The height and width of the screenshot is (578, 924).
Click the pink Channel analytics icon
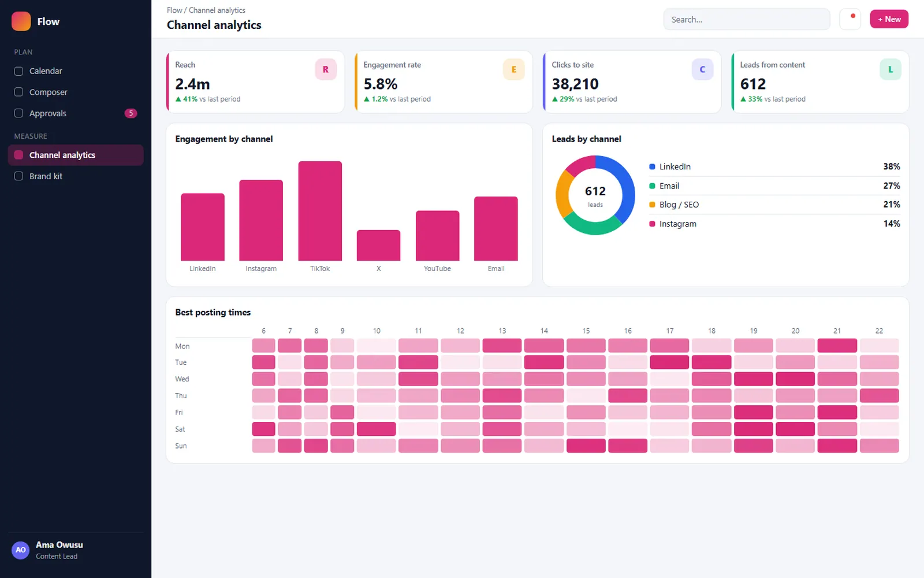(18, 155)
